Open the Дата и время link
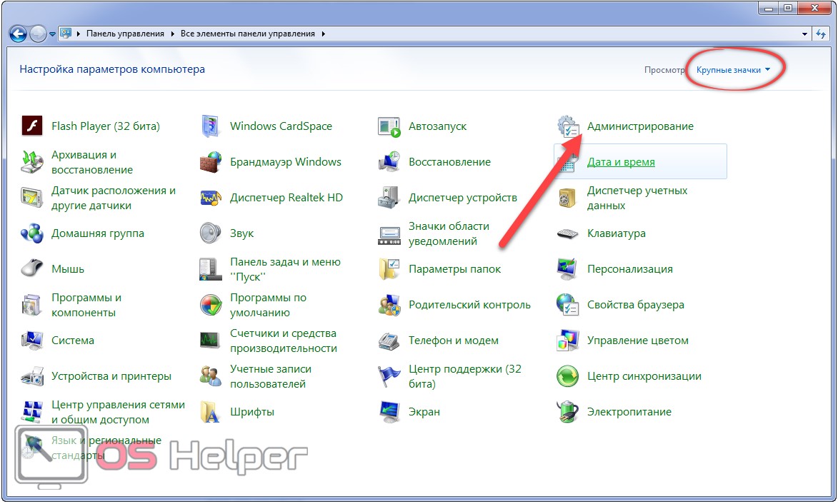Screen dimensions: 838x504 (621, 162)
